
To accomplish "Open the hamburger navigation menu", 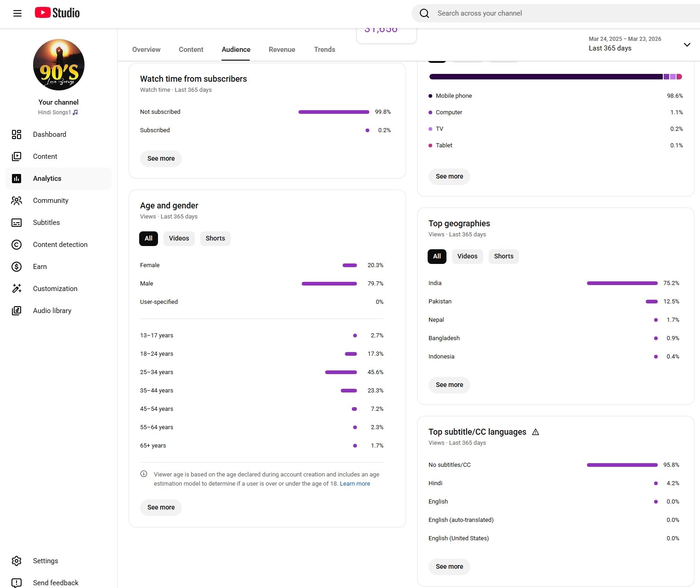I will [x=17, y=13].
